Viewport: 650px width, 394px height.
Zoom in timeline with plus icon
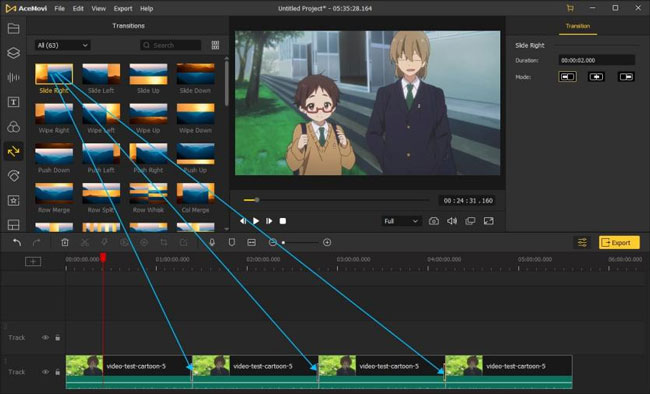coord(327,243)
